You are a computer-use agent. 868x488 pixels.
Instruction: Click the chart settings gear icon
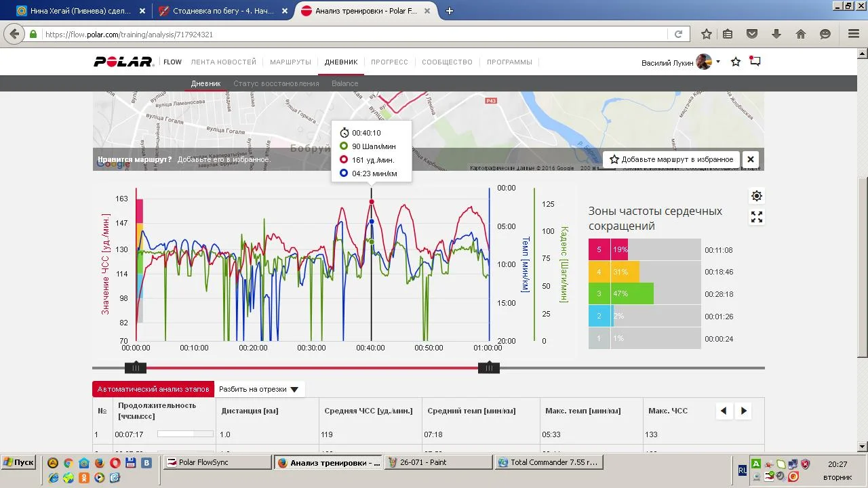click(757, 196)
